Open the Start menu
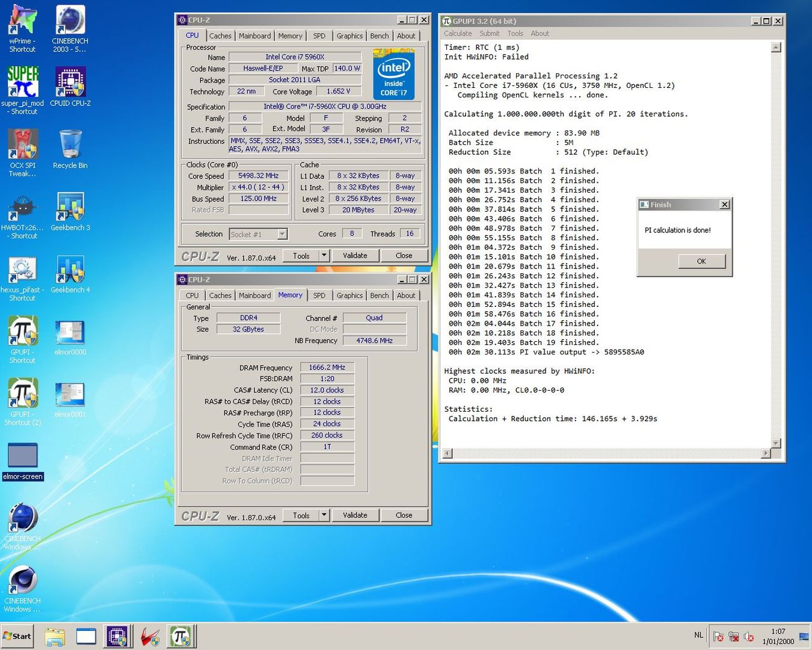 tap(17, 636)
